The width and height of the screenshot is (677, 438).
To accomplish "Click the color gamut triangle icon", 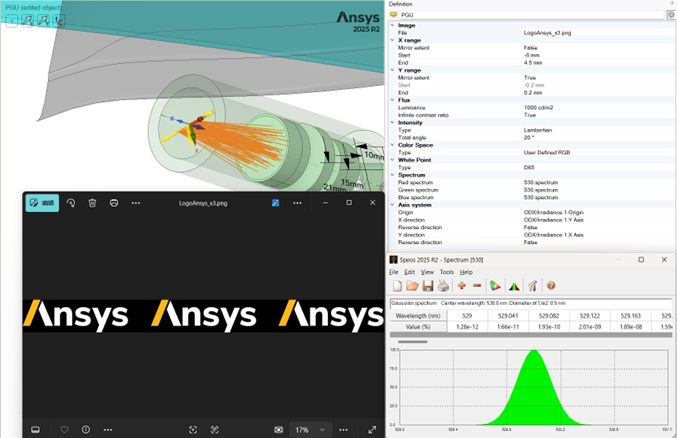I will [495, 286].
